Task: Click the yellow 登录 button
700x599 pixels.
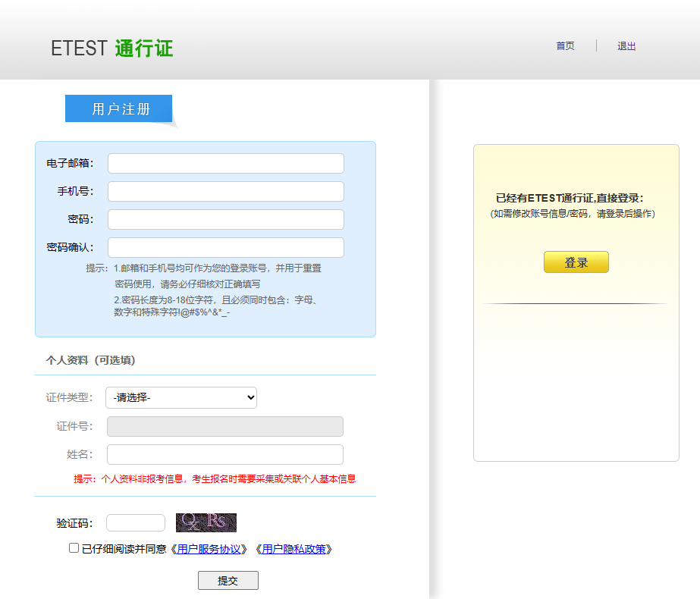Action: 576,262
